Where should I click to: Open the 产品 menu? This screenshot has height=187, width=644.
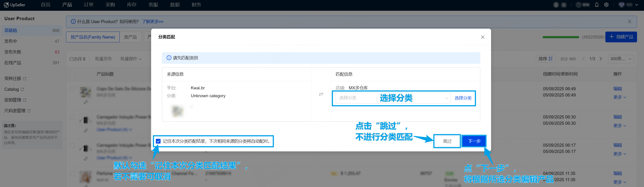click(67, 5)
